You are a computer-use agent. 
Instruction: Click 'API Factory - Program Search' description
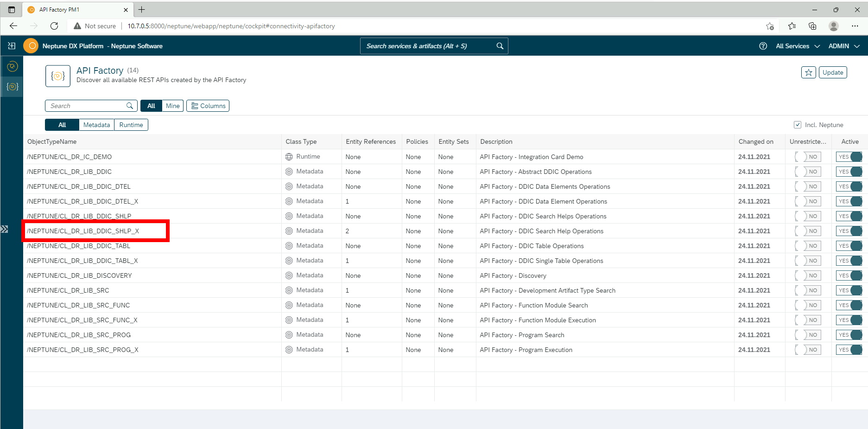click(x=522, y=335)
